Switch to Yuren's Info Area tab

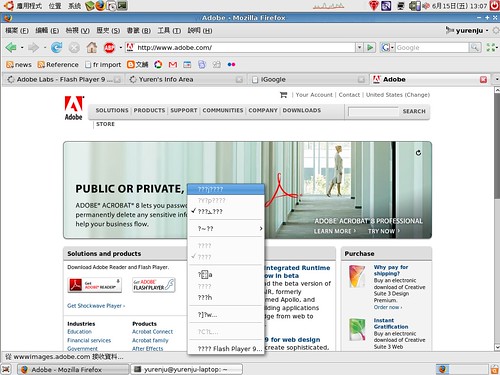click(x=185, y=79)
